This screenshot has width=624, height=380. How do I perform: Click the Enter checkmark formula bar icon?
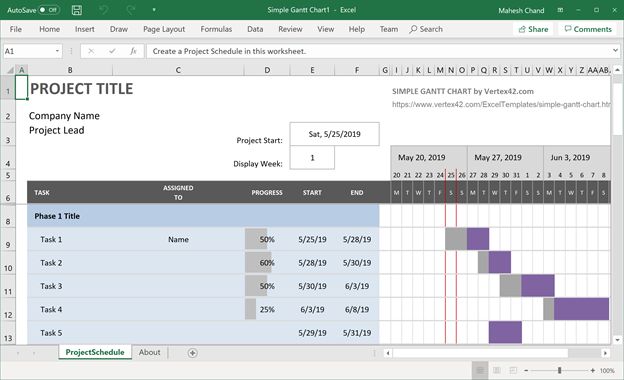click(x=112, y=51)
